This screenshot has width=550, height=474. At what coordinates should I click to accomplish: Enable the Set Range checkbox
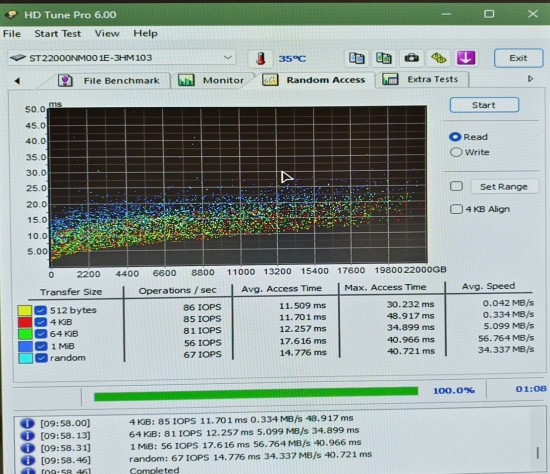pyautogui.click(x=456, y=186)
